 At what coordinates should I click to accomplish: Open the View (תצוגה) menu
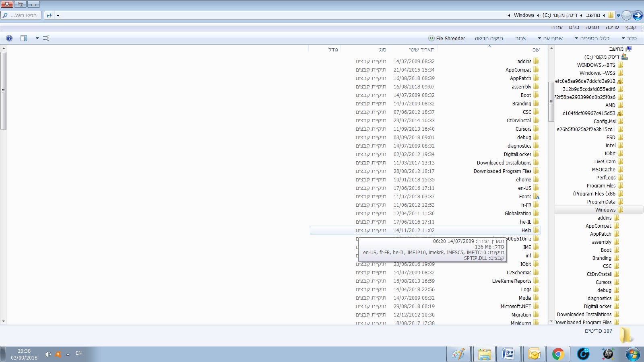coord(592,27)
